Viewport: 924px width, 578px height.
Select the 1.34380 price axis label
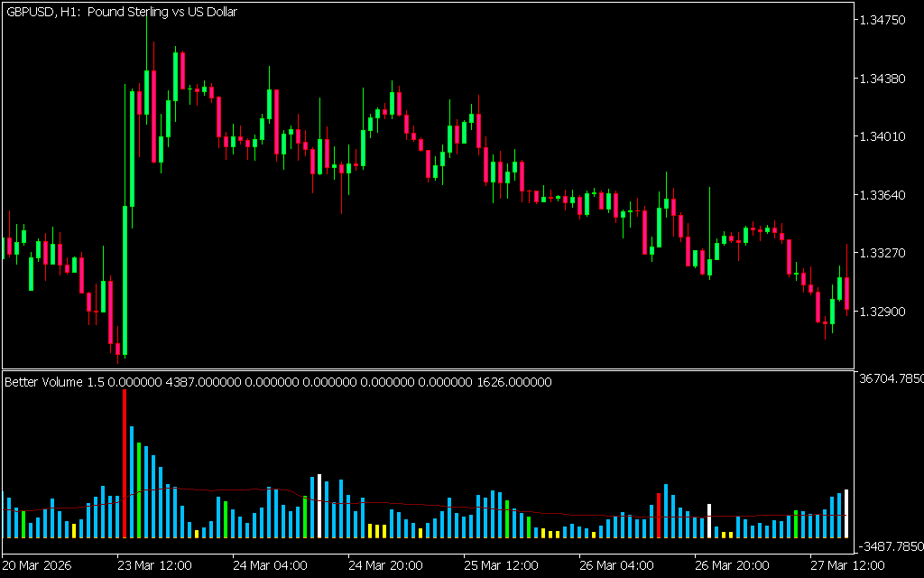point(884,79)
